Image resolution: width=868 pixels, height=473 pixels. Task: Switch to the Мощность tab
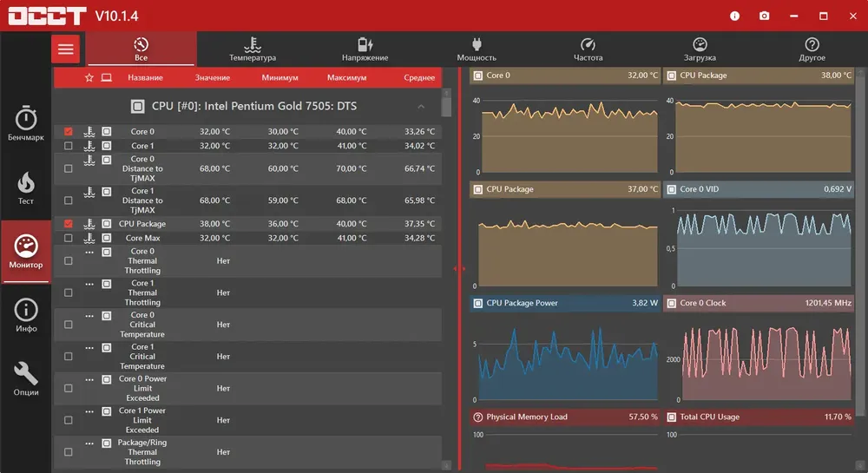pos(477,49)
